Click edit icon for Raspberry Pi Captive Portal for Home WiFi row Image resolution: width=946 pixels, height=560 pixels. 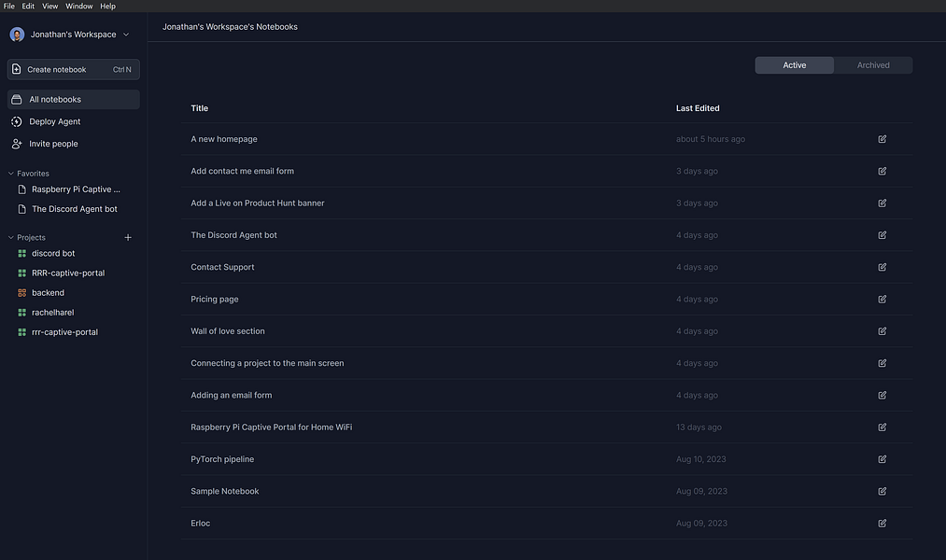tap(882, 427)
